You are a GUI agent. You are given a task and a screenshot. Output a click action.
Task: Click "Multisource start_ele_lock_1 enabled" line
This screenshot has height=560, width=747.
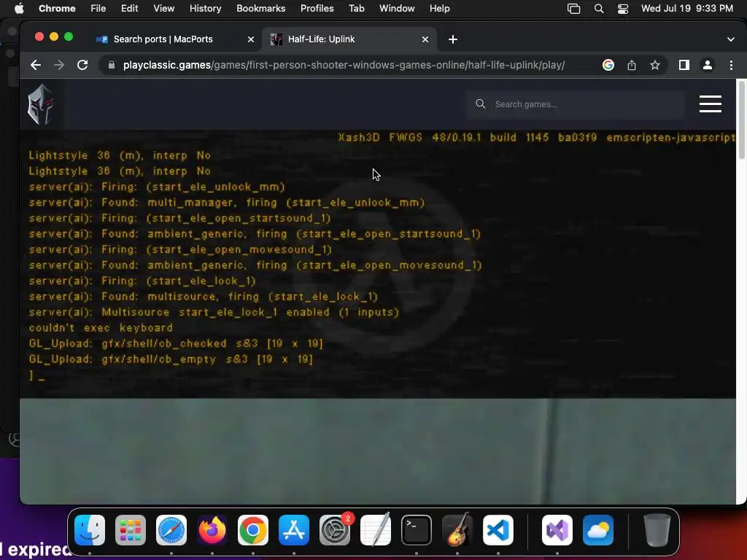pyautogui.click(x=214, y=312)
